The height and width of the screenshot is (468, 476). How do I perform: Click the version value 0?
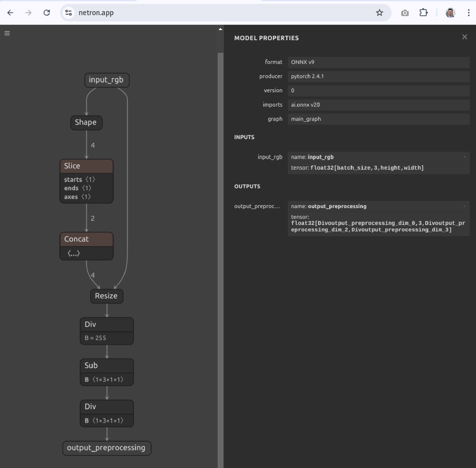tap(379, 91)
